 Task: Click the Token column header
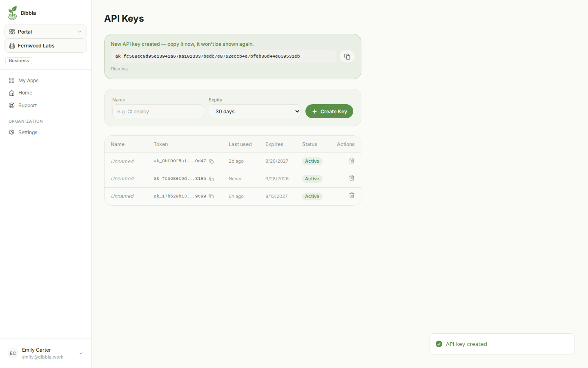tap(160, 144)
